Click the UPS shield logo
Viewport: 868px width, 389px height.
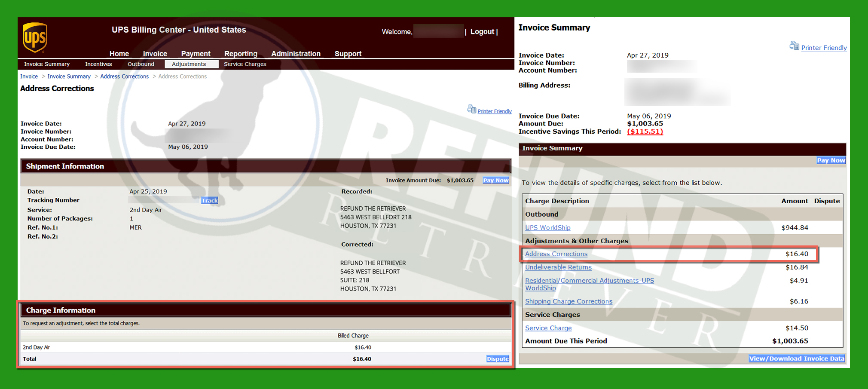point(35,37)
